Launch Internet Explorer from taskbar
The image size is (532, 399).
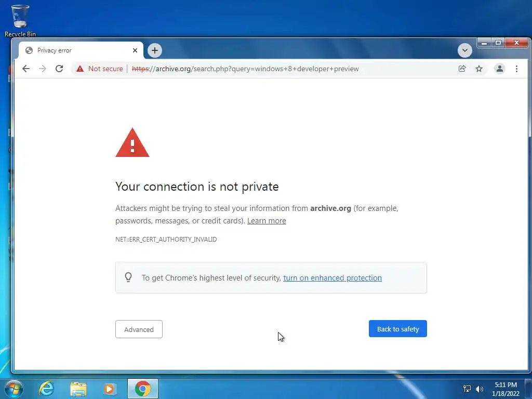[x=46, y=389]
